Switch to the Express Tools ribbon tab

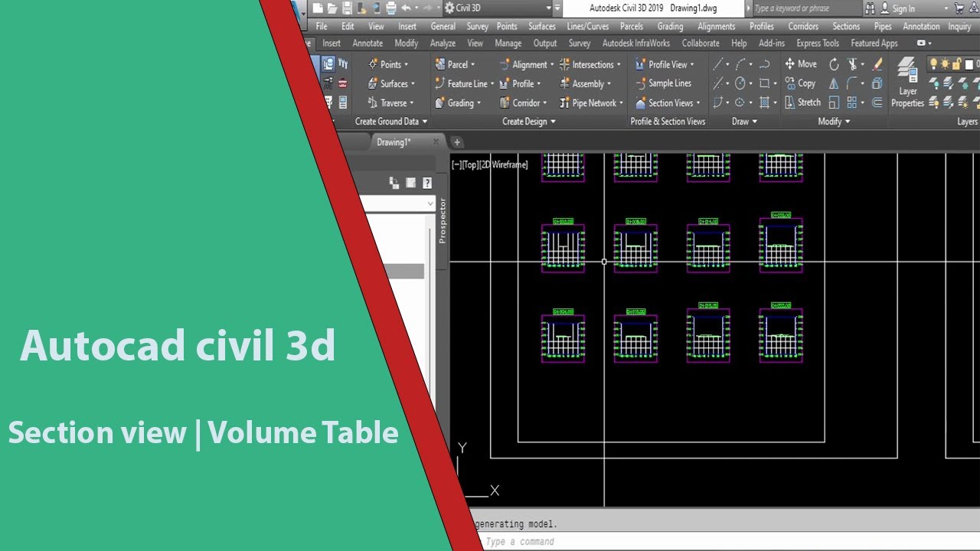[818, 43]
